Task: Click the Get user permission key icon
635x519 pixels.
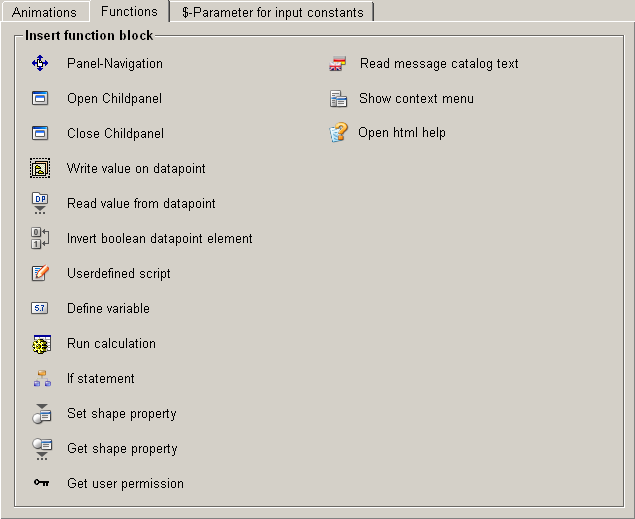Action: pos(41,483)
